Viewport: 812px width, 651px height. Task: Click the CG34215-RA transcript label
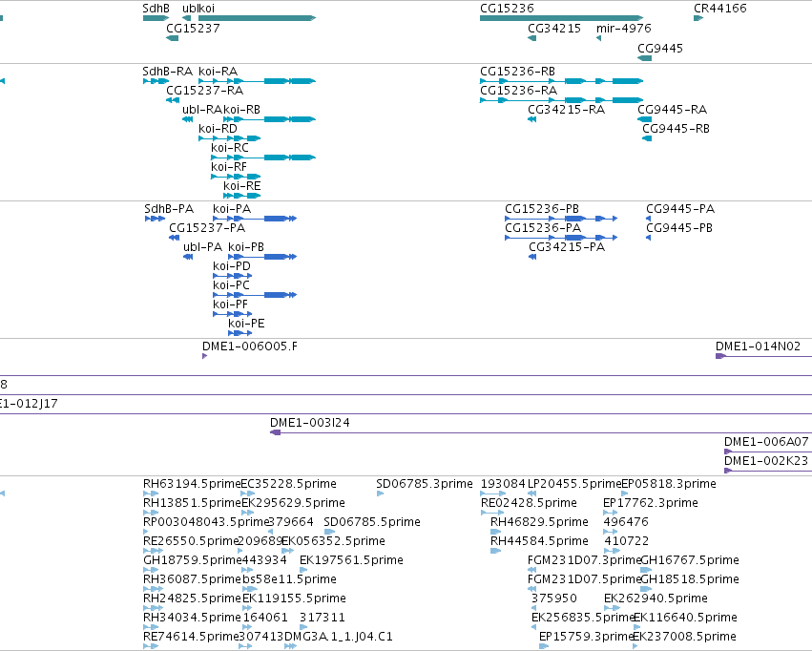(x=566, y=110)
